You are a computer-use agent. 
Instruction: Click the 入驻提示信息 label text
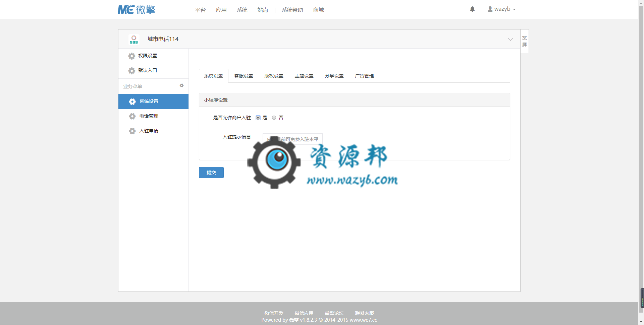[x=237, y=137]
